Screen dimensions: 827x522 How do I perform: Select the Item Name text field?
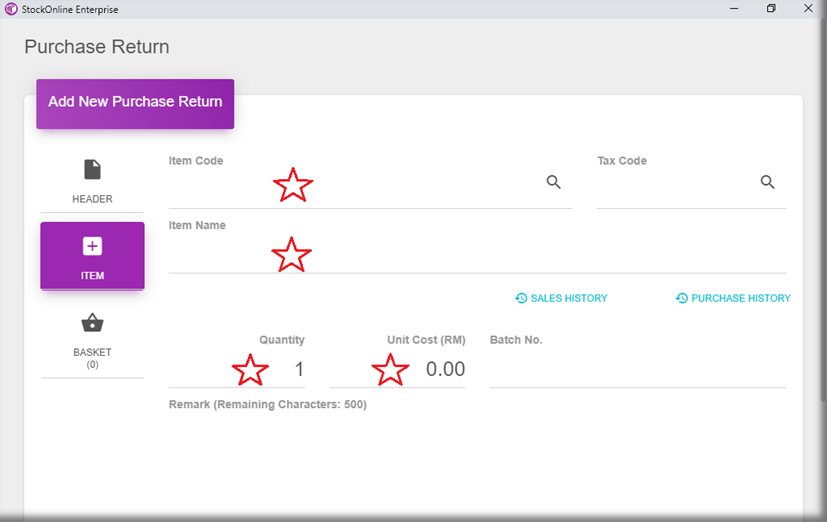[476, 256]
